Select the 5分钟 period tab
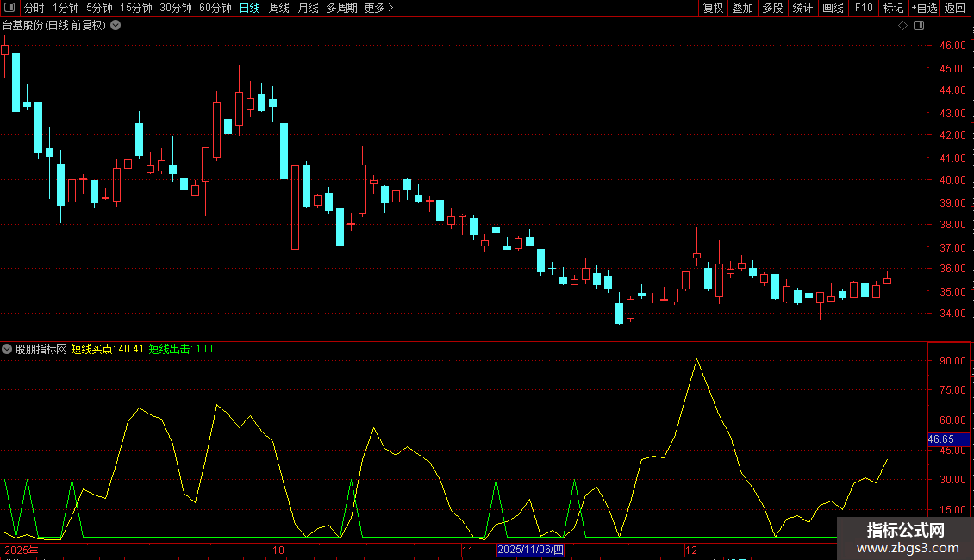 pos(99,8)
